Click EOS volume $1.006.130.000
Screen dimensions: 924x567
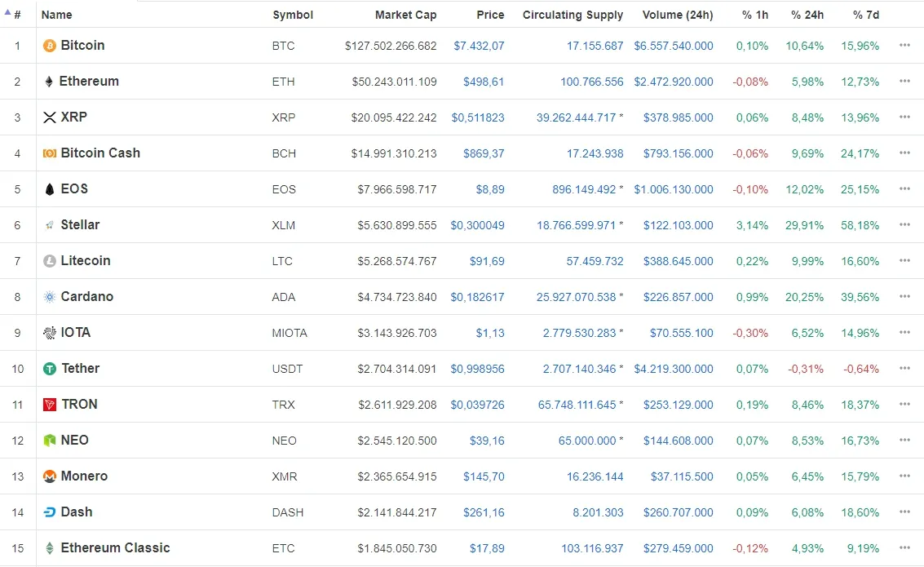[x=674, y=190]
